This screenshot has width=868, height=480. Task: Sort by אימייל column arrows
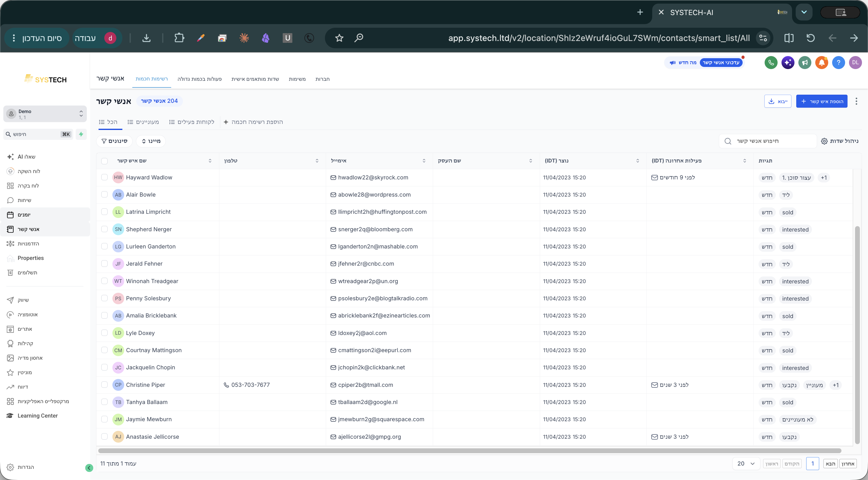pyautogui.click(x=423, y=161)
